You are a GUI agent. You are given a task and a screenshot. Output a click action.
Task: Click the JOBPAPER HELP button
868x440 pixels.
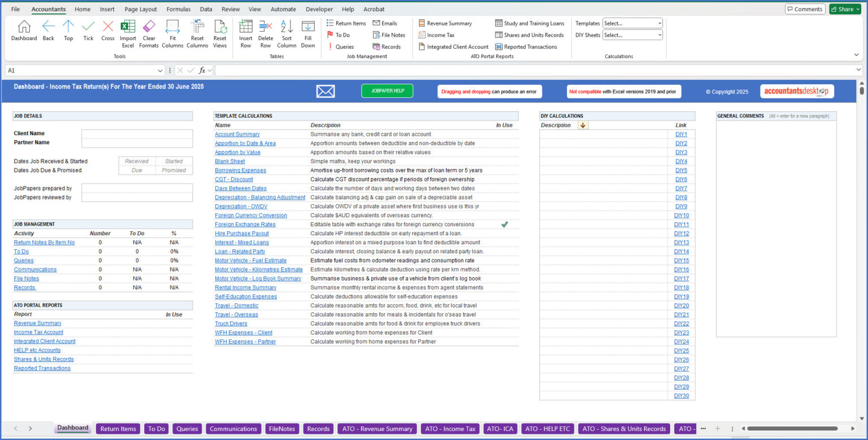(x=387, y=90)
